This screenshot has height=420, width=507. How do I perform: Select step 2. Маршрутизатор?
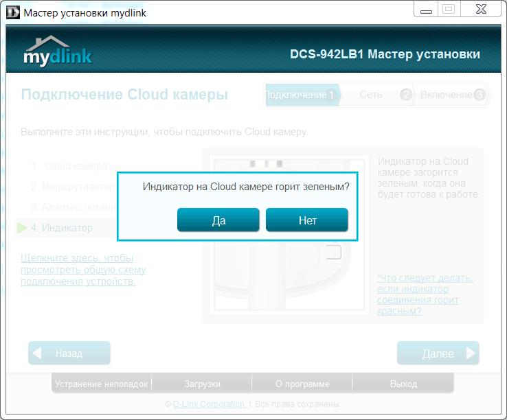pyautogui.click(x=73, y=187)
